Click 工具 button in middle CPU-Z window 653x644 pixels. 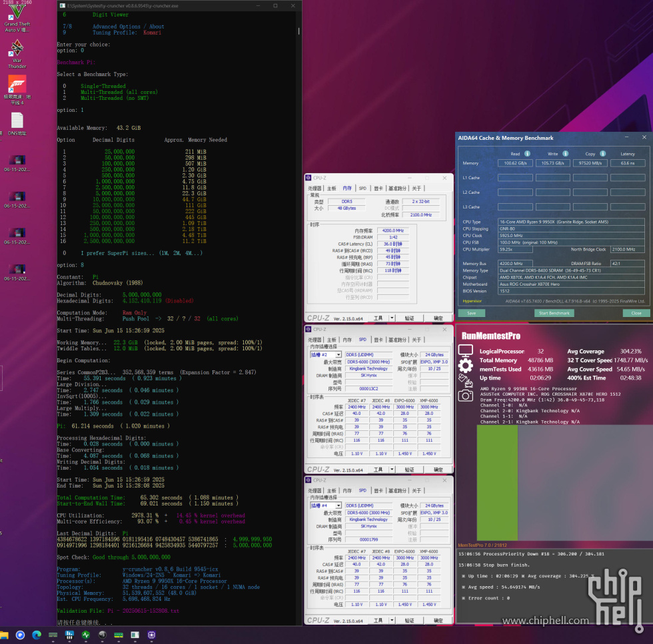(x=378, y=469)
